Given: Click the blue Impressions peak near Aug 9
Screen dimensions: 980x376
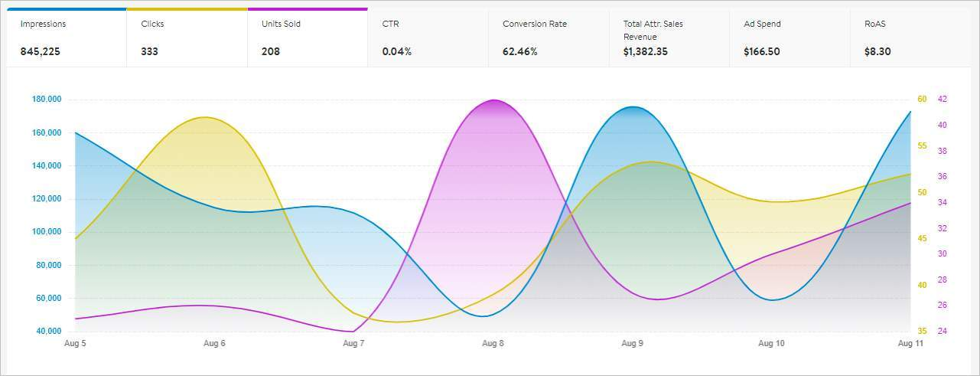Looking at the screenshot, I should click(x=633, y=107).
